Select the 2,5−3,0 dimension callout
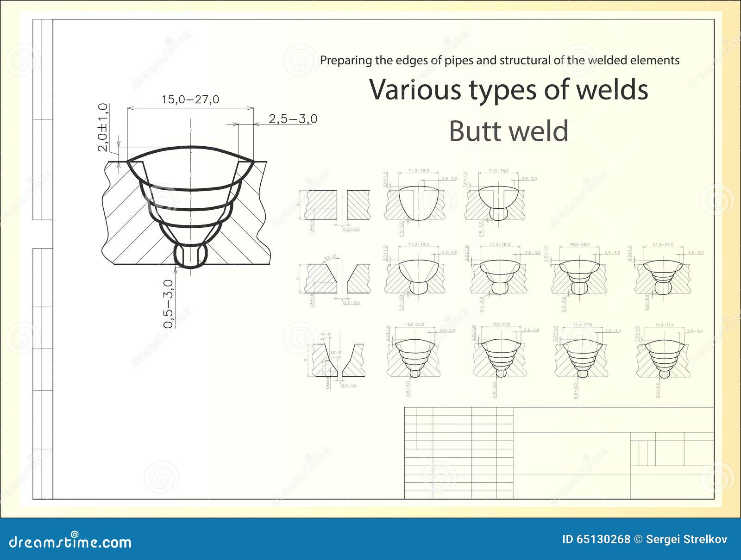The height and width of the screenshot is (560, 741). [x=294, y=119]
